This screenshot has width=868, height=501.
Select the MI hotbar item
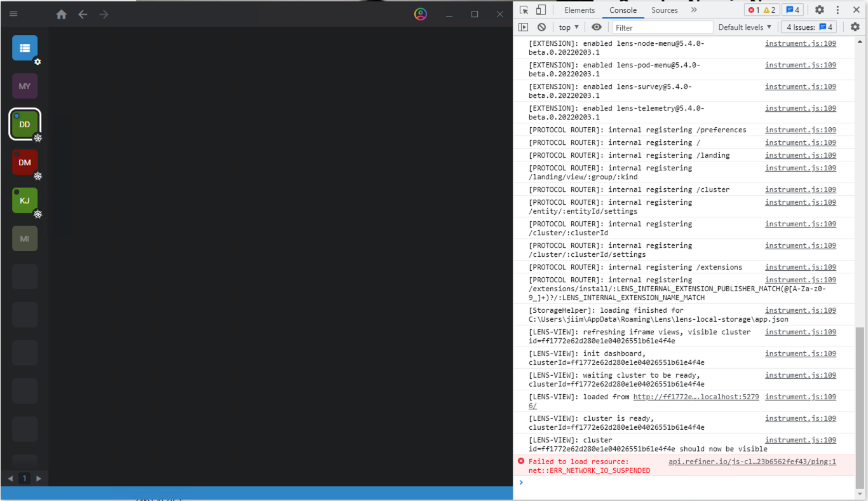click(25, 238)
